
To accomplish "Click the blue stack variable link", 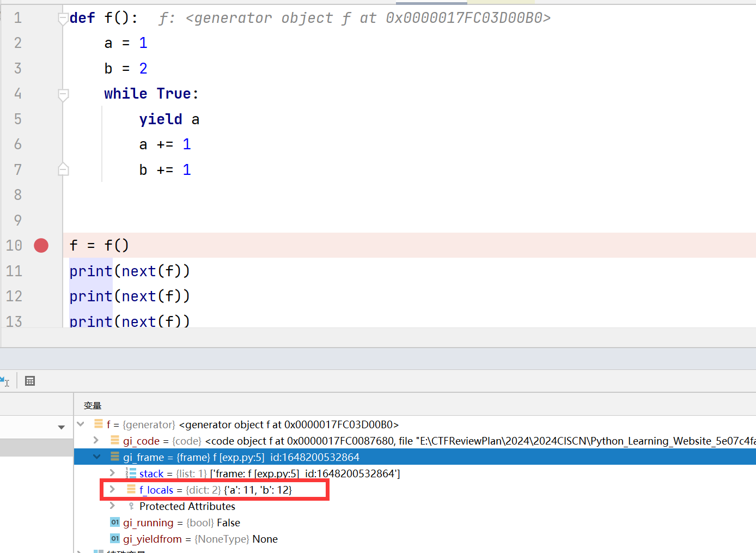I will pos(151,473).
